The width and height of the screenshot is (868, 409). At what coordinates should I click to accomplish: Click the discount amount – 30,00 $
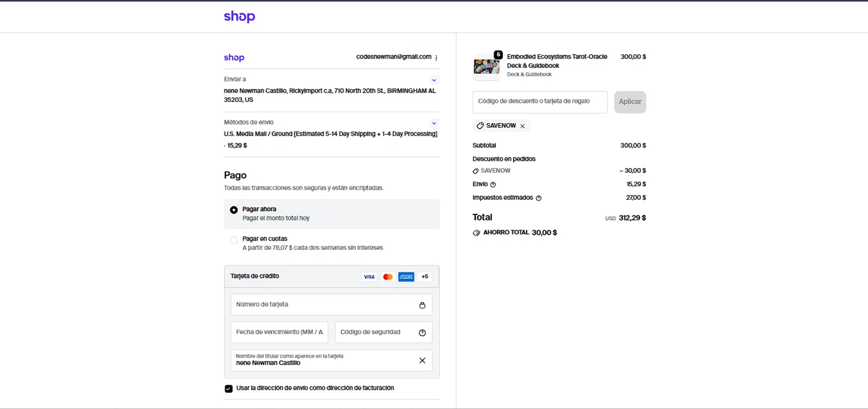632,171
